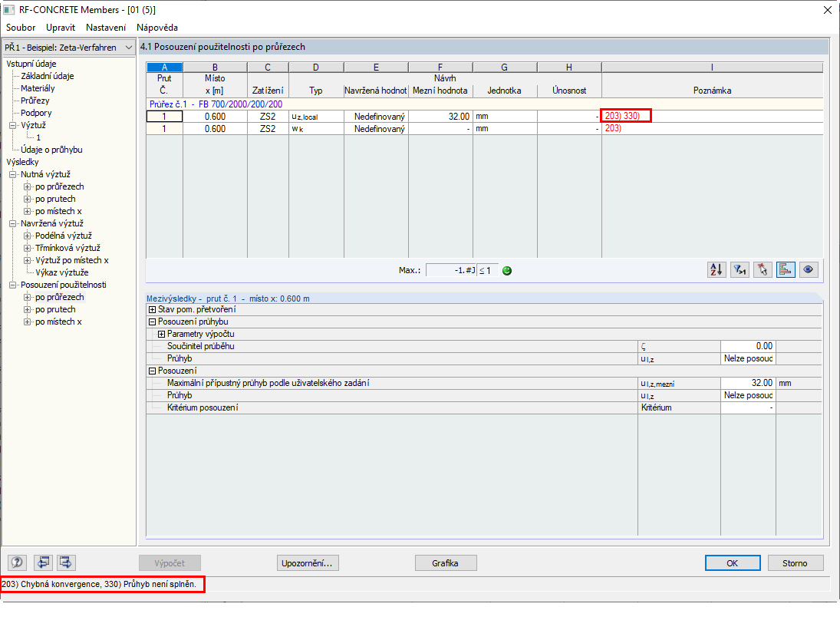
Task: Expand the Stav pom. přetvoření row
Action: click(152, 310)
